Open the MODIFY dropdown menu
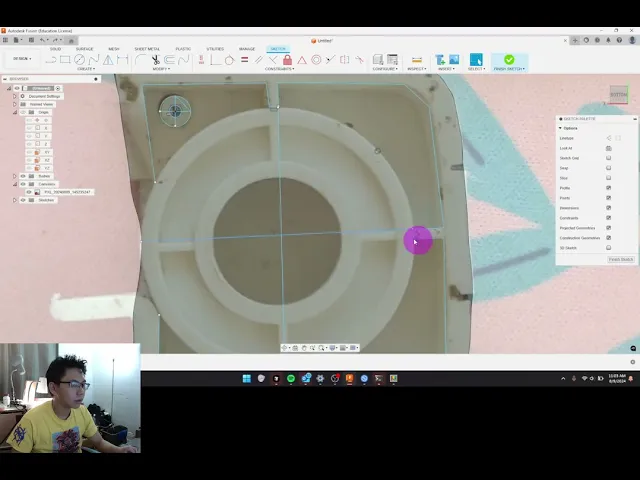This screenshot has height=480, width=640. tap(161, 69)
